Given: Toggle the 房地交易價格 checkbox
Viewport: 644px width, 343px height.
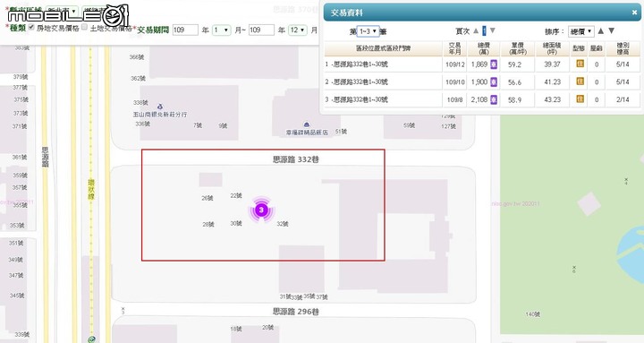Looking at the screenshot, I should [31, 27].
